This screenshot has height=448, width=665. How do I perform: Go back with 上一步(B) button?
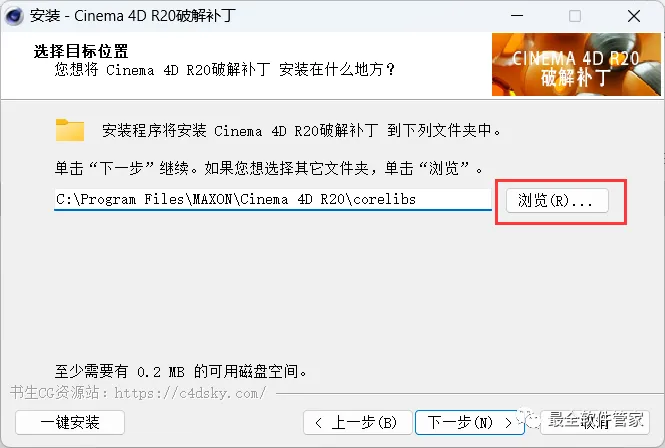tap(358, 423)
